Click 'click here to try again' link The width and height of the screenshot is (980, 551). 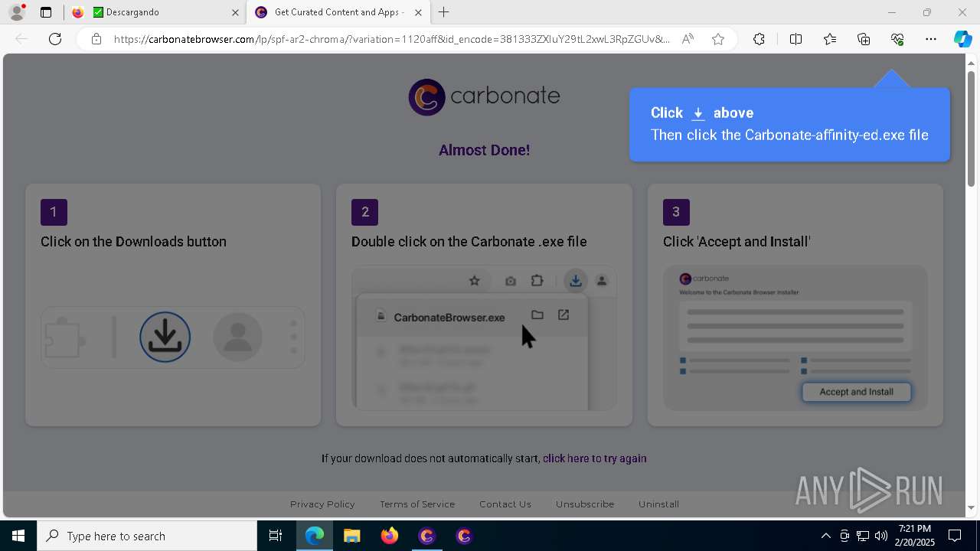(595, 458)
